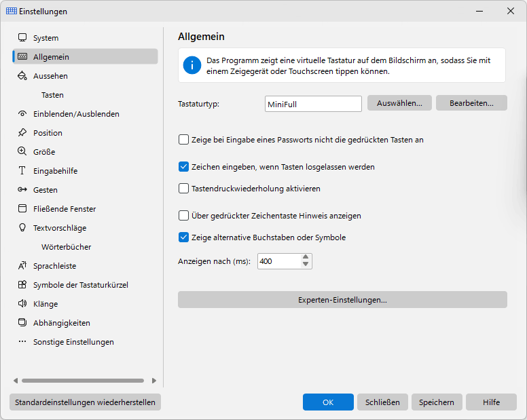Check Über gedrückter Zeichentaste Hinweis anzeigen

point(183,215)
